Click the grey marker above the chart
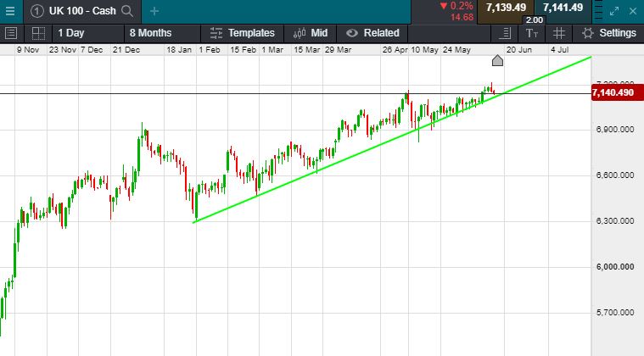This screenshot has height=356, width=644. click(497, 61)
